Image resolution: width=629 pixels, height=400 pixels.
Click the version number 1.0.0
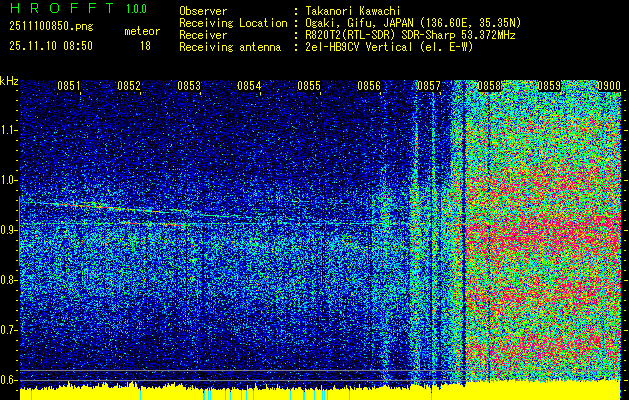point(136,9)
